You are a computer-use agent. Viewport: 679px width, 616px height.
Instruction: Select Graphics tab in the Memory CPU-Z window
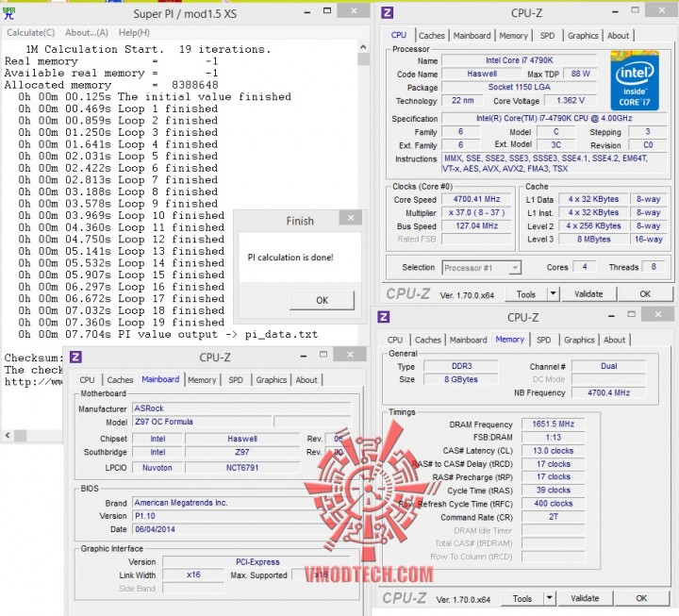pyautogui.click(x=579, y=340)
